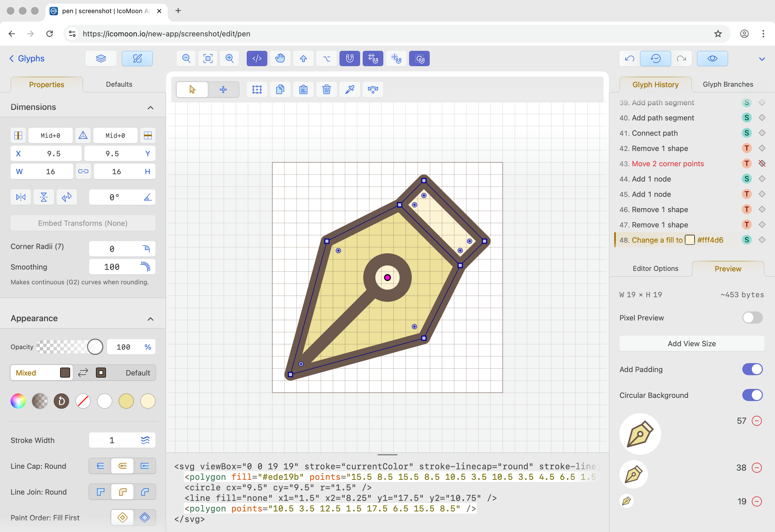The image size is (775, 532).
Task: Pick a color with the eyedropper tool
Action: pyautogui.click(x=349, y=89)
